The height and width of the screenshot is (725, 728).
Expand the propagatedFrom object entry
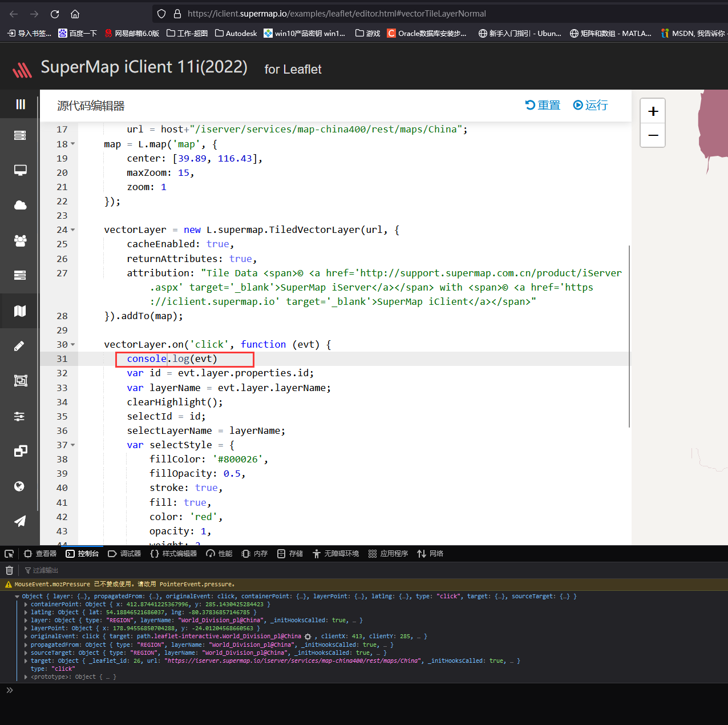tap(26, 645)
